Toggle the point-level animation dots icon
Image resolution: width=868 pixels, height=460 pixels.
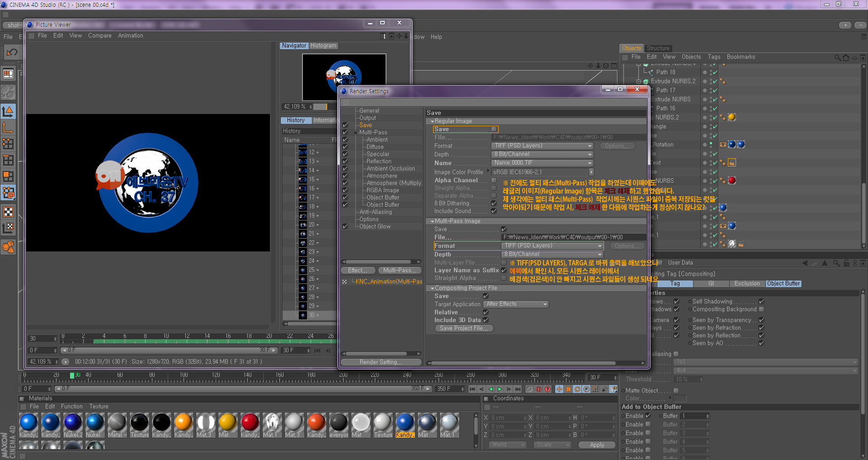pyautogui.click(x=595, y=389)
